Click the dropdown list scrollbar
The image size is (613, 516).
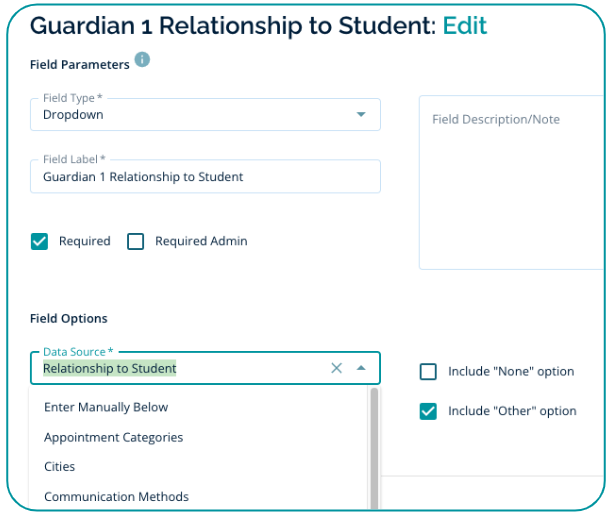375,440
